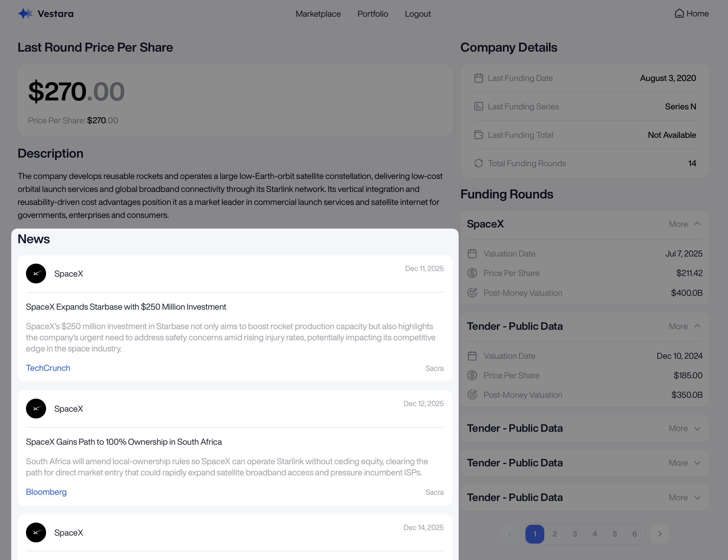Open the Portfolio menu item

pyautogui.click(x=373, y=14)
